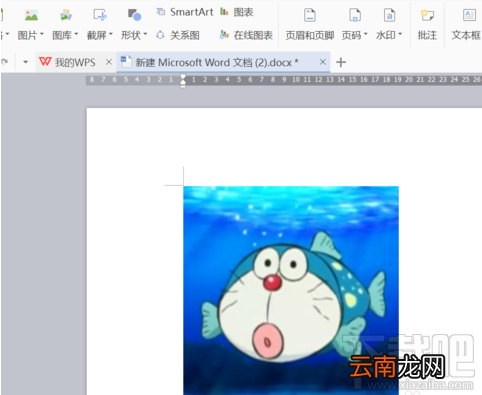Expand the 页码 dropdown arrow
The image size is (482, 395).
click(366, 34)
